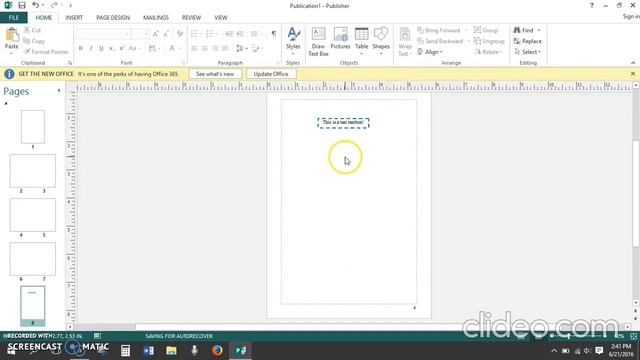Switch to the PAGE DESIGN tab
The width and height of the screenshot is (640, 360).
click(113, 18)
